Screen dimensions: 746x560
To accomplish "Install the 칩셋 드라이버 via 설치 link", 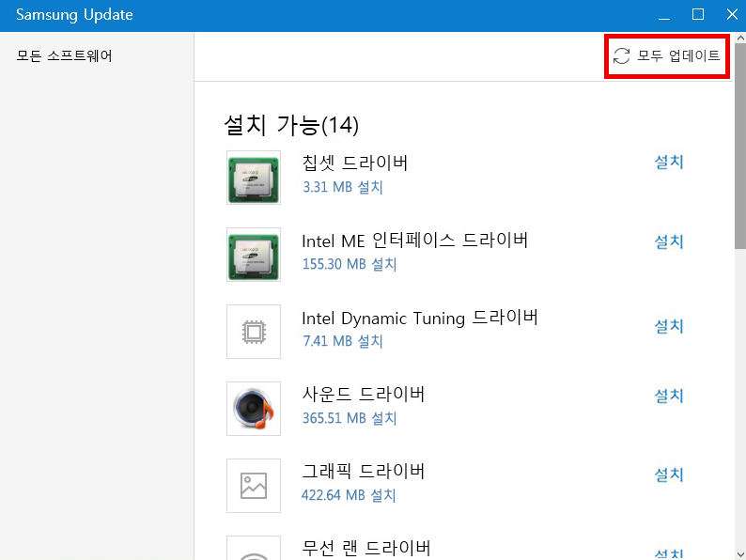I will tap(669, 163).
